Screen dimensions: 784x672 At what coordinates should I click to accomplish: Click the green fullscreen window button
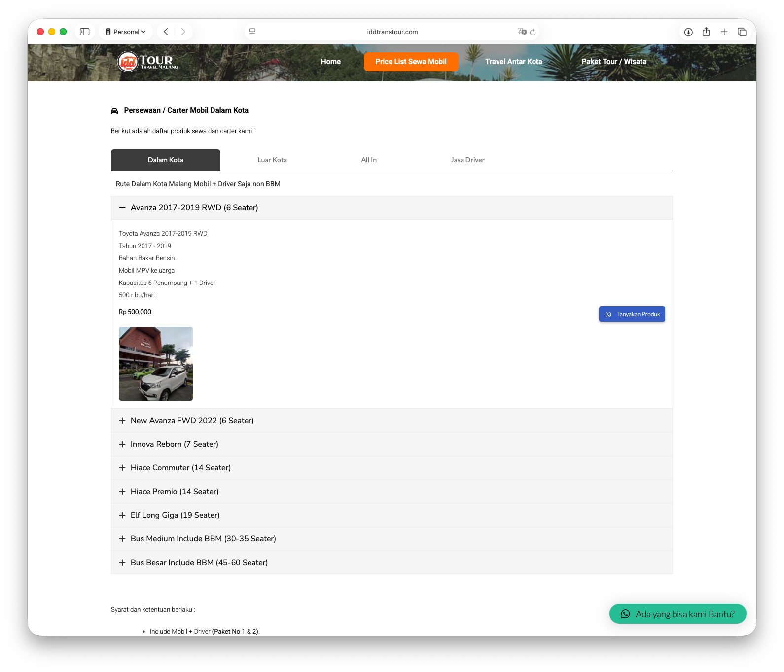pyautogui.click(x=63, y=32)
